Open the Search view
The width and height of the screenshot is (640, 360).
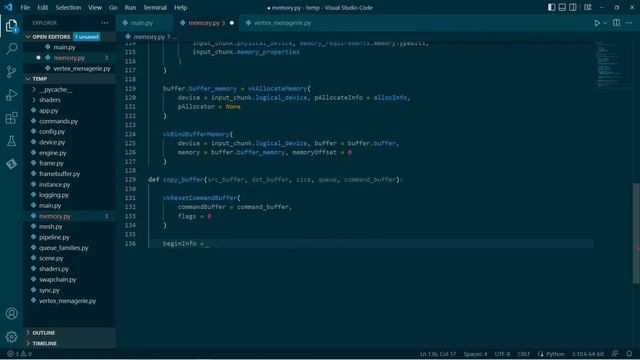pos(11,49)
